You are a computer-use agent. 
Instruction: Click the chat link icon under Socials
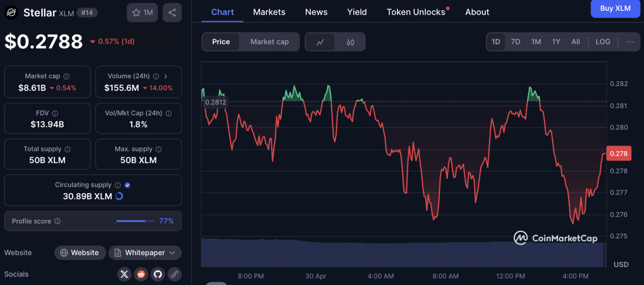pyautogui.click(x=174, y=274)
